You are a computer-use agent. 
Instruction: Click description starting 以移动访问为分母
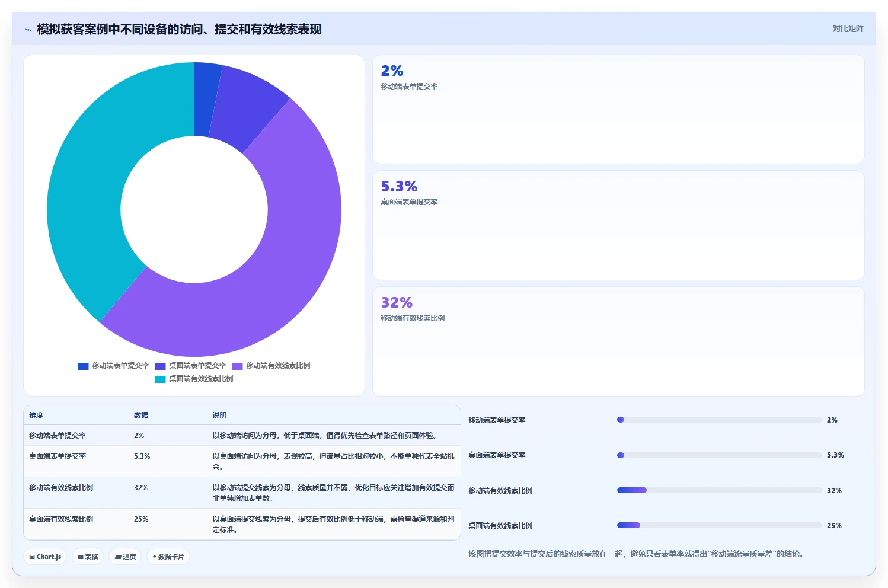(x=325, y=436)
